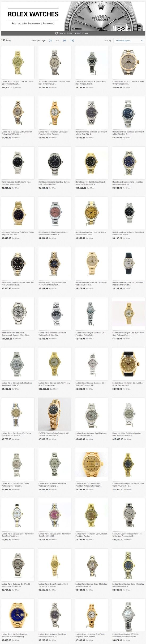Click the selected 48 items per page option
Screen dimensions: 146x644
[x=57, y=41]
